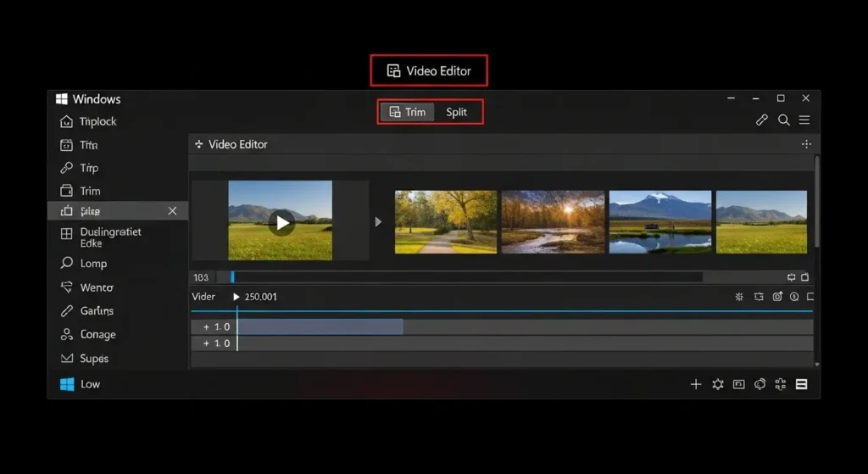The image size is (868, 474).
Task: Click the down arrow at timeline bottom right
Action: pyautogui.click(x=817, y=365)
